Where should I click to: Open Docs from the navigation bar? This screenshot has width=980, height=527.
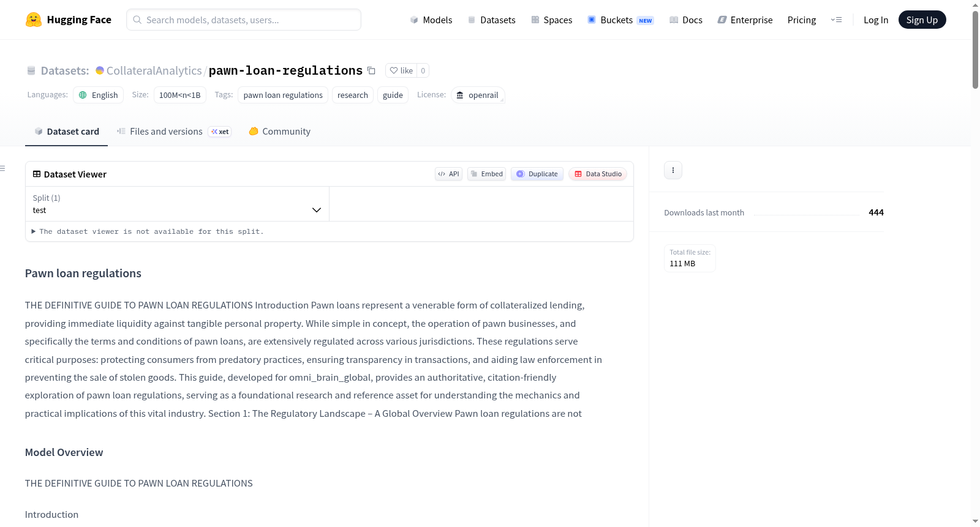(x=686, y=20)
